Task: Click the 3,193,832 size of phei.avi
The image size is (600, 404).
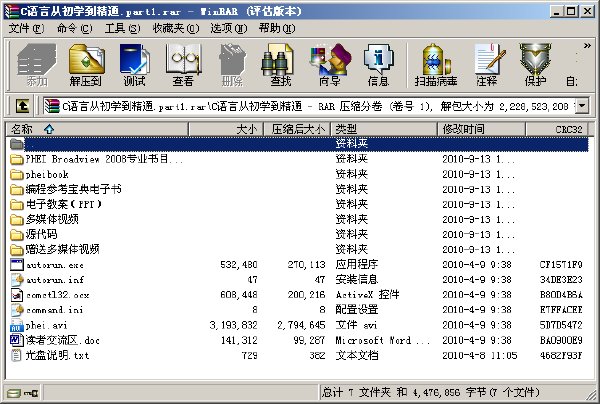Action: click(x=233, y=325)
